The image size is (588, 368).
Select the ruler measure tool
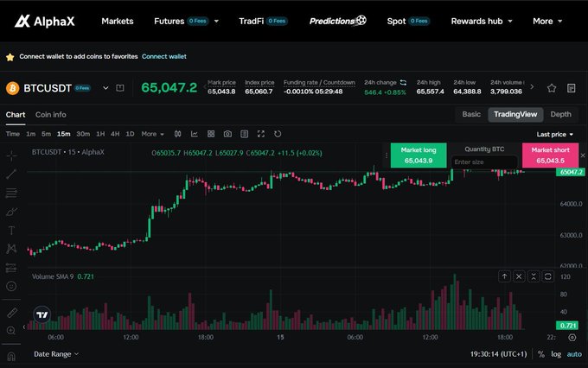(x=11, y=312)
